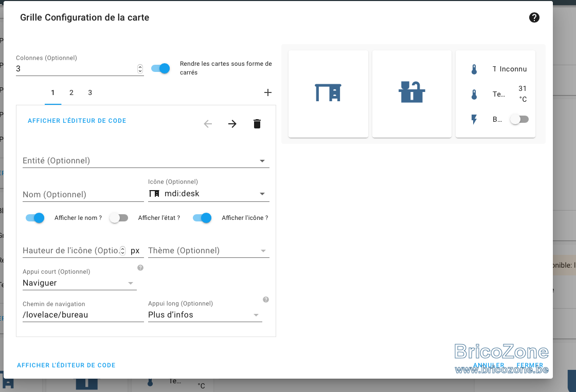Switch to card tab 2
576x392 pixels.
(x=71, y=92)
